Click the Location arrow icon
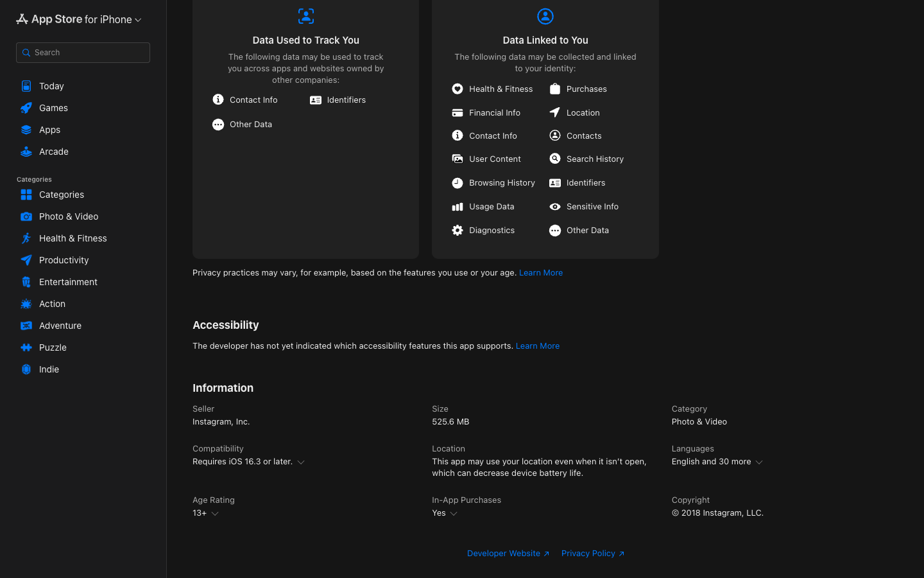The width and height of the screenshot is (924, 578). [x=555, y=112]
